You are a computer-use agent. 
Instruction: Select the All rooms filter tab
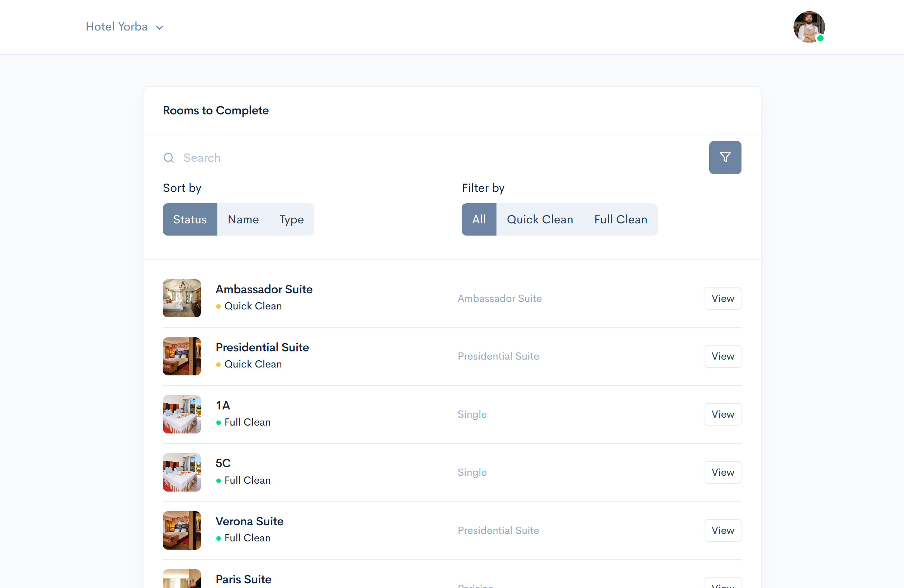pos(478,219)
